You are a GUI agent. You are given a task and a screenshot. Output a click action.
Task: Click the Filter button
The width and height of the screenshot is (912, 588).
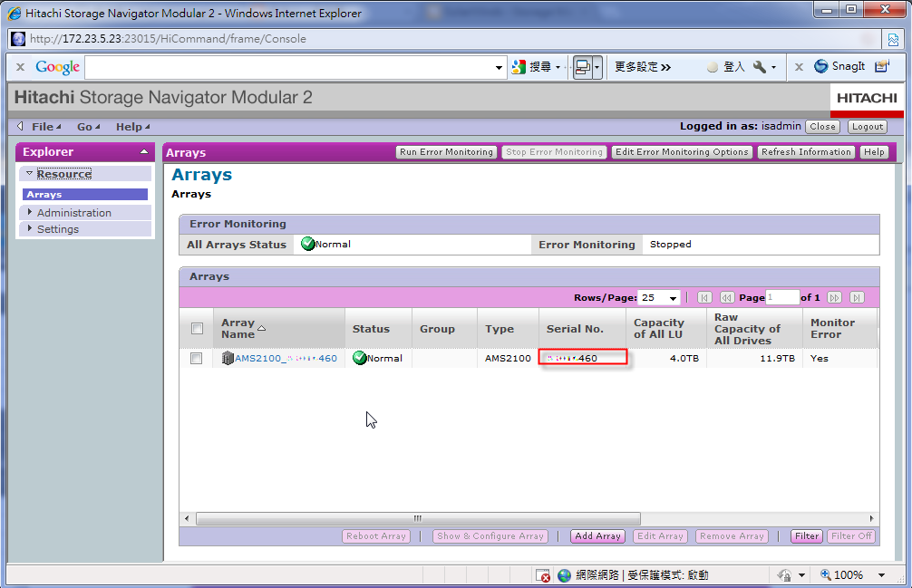coord(807,536)
